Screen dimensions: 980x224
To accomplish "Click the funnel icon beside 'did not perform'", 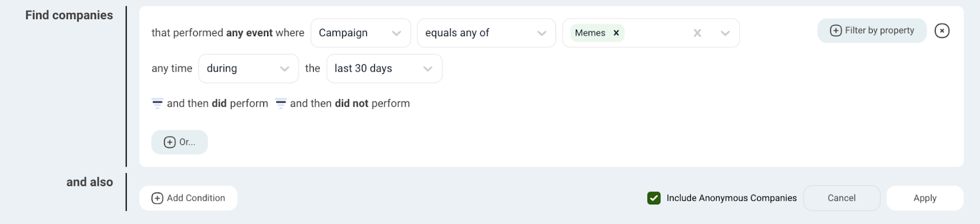I will (281, 103).
